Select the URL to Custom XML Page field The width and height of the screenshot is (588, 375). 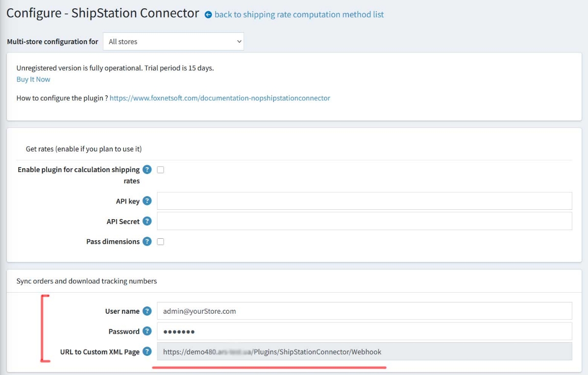(x=365, y=351)
